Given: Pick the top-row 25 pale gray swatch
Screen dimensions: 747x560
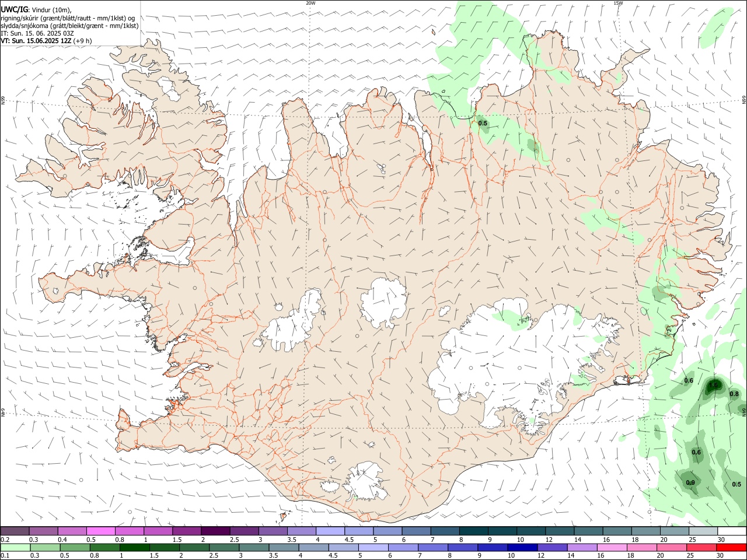Looking at the screenshot, I should pos(703,531).
